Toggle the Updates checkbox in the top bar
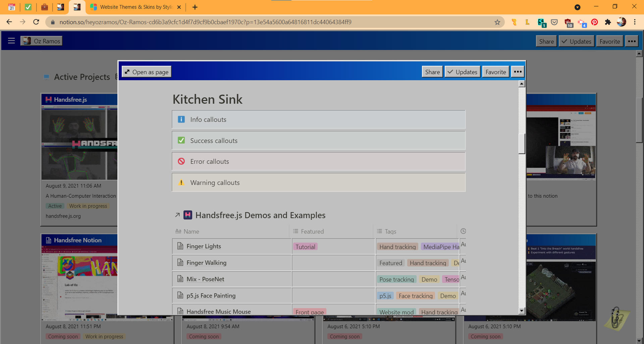 (576, 41)
